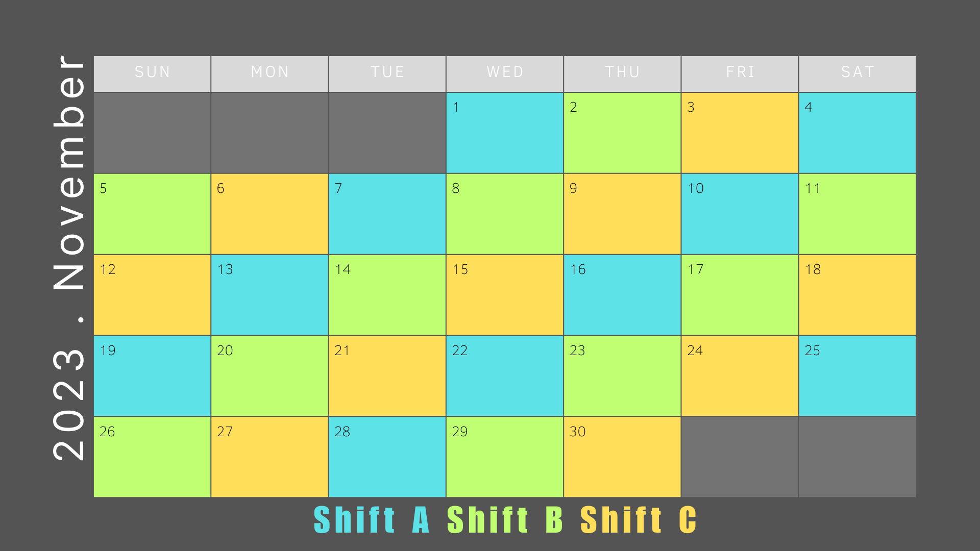Click the November 9 Thursday cell
This screenshot has height=551, width=980.
622,214
